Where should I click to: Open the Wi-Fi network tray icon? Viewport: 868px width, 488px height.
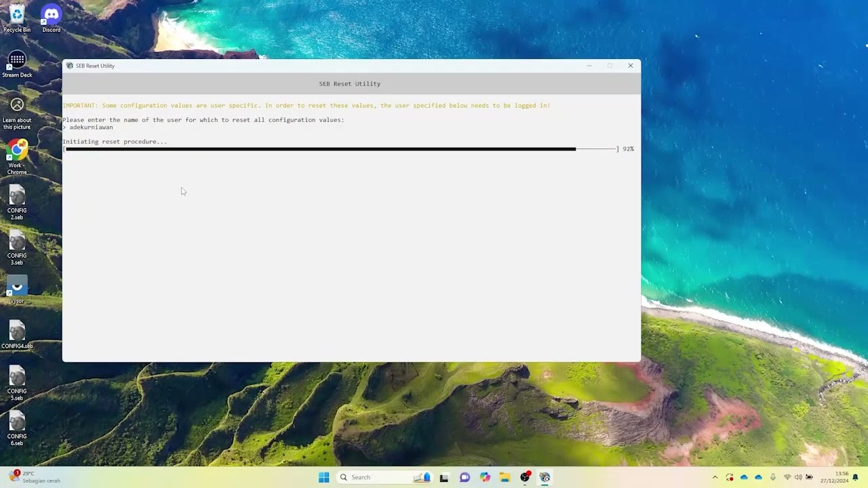[787, 477]
